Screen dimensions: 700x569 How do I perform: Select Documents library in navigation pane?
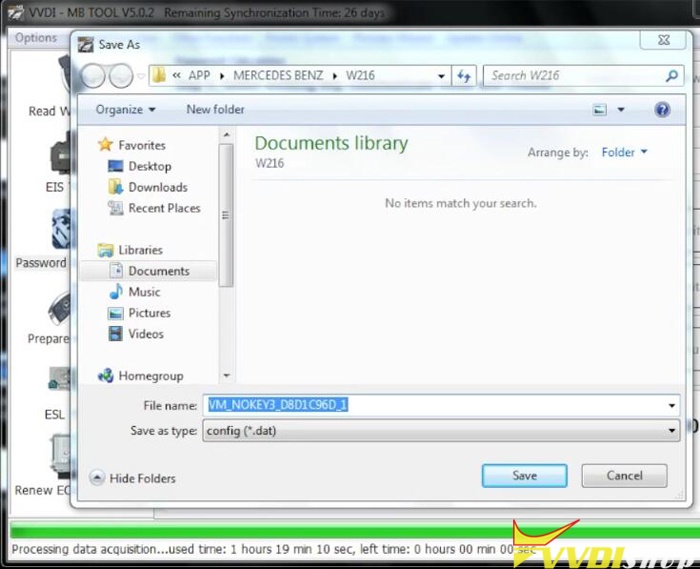tap(159, 271)
